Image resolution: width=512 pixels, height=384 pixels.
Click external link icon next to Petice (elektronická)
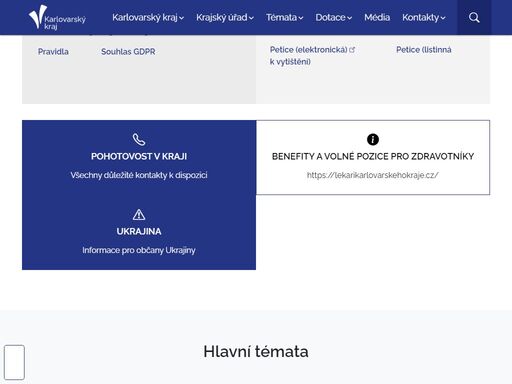352,50
